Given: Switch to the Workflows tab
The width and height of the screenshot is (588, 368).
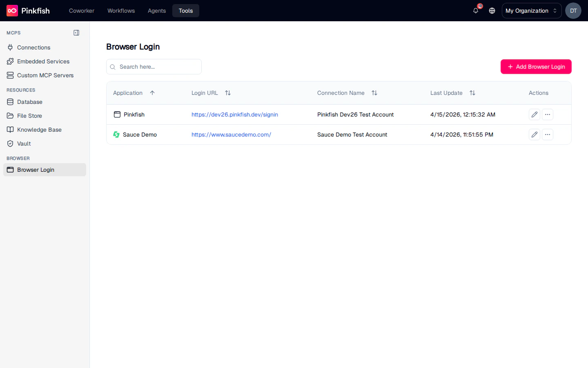Looking at the screenshot, I should pyautogui.click(x=121, y=11).
